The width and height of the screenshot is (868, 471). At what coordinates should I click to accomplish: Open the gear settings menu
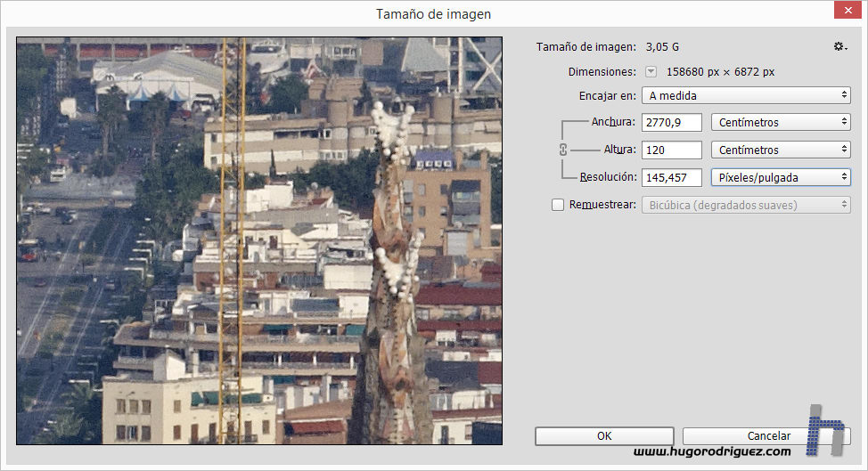tap(840, 47)
